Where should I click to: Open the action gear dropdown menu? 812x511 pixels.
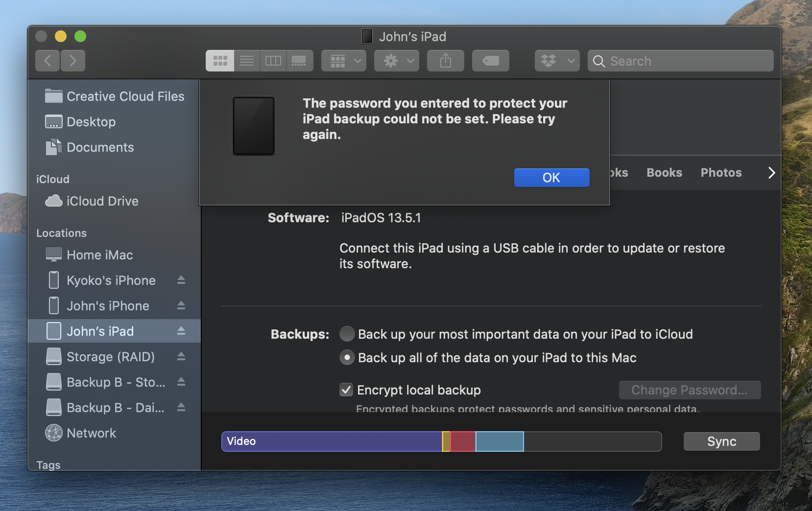[x=396, y=60]
